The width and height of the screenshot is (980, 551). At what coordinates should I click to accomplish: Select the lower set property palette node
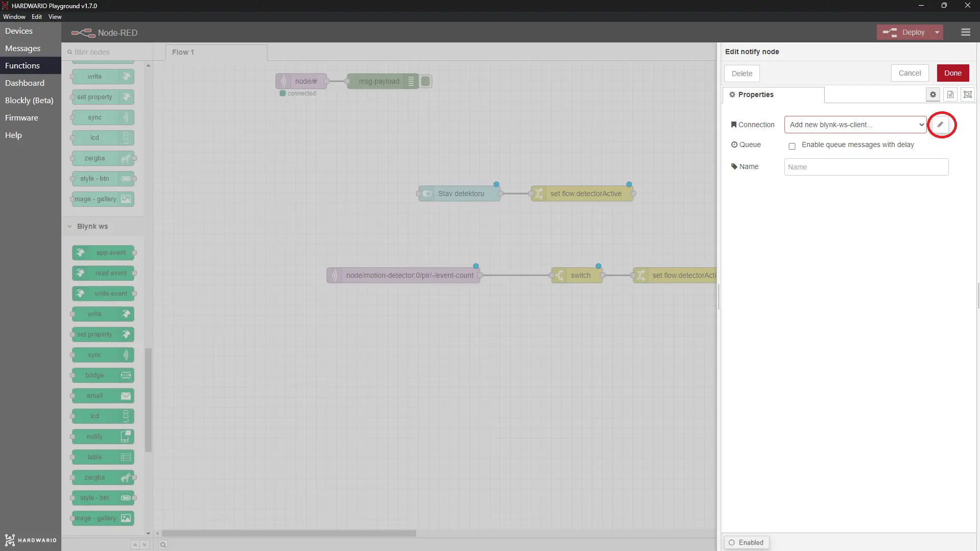click(103, 334)
